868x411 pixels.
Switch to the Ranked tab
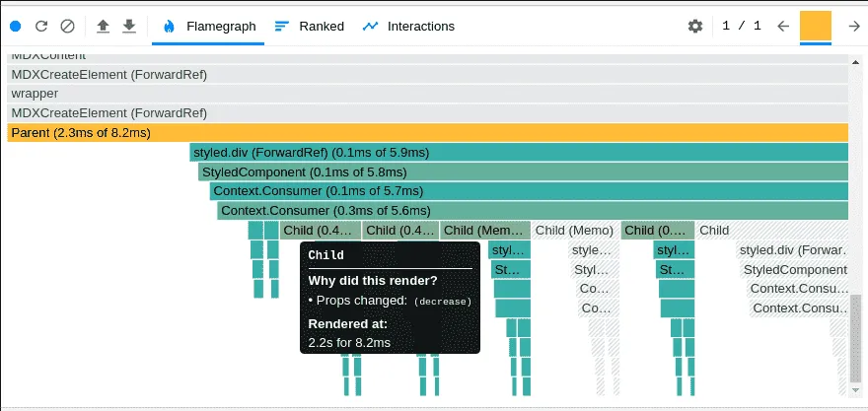coord(310,26)
